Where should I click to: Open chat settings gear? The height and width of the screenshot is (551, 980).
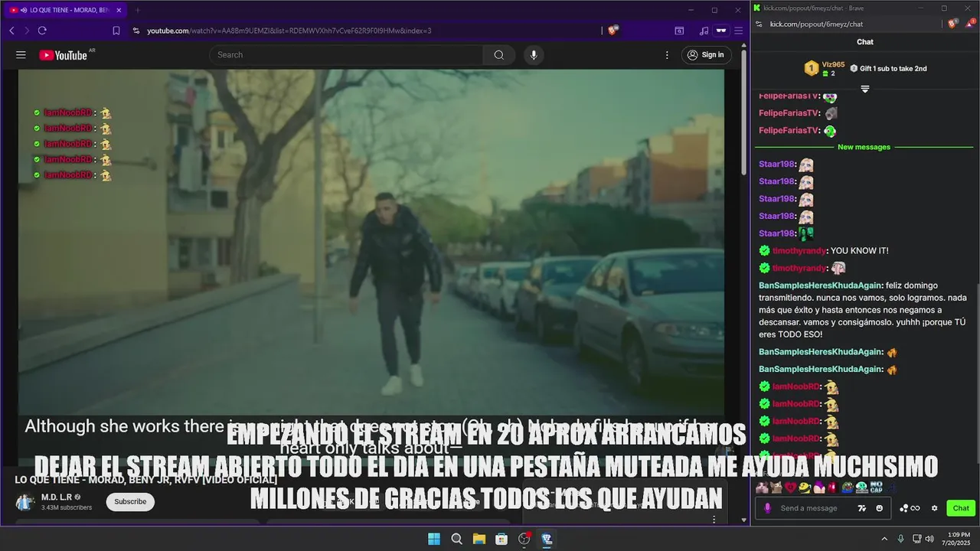pos(934,508)
